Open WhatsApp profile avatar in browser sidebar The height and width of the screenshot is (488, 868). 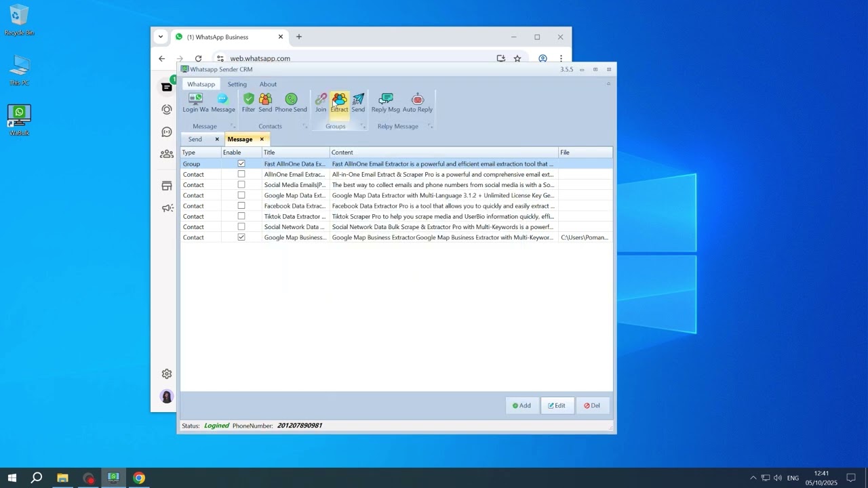167,396
